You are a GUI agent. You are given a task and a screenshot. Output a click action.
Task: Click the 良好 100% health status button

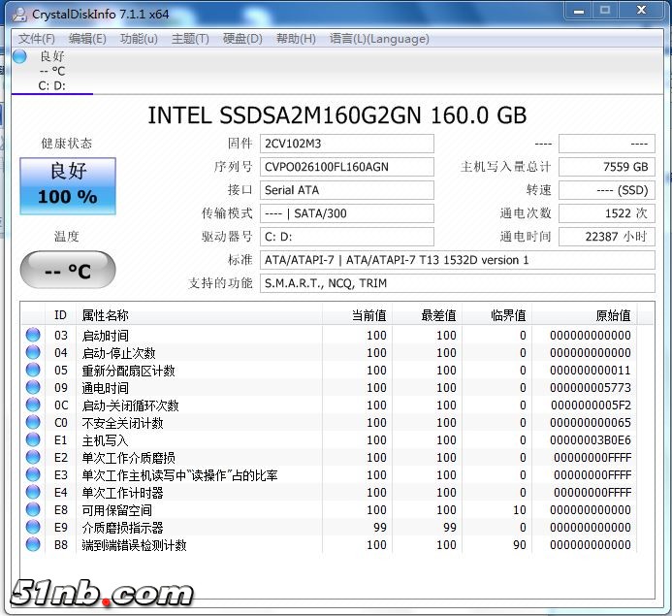[68, 186]
